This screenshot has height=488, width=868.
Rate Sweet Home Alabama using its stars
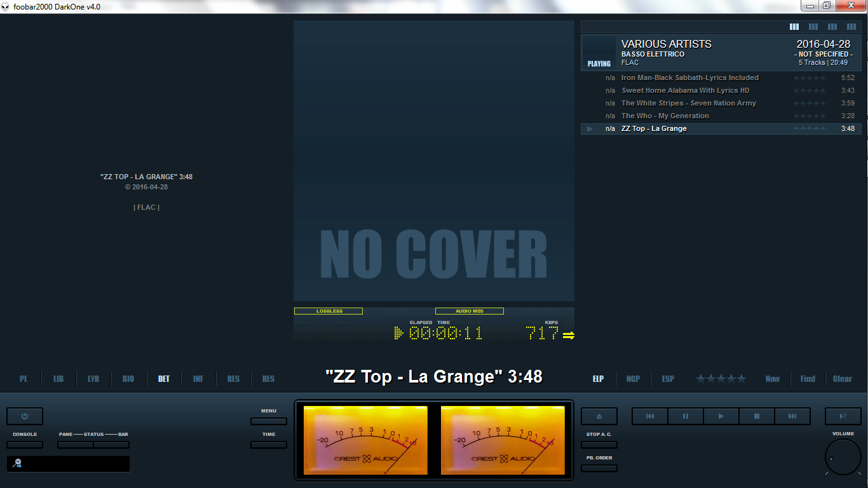click(810, 90)
